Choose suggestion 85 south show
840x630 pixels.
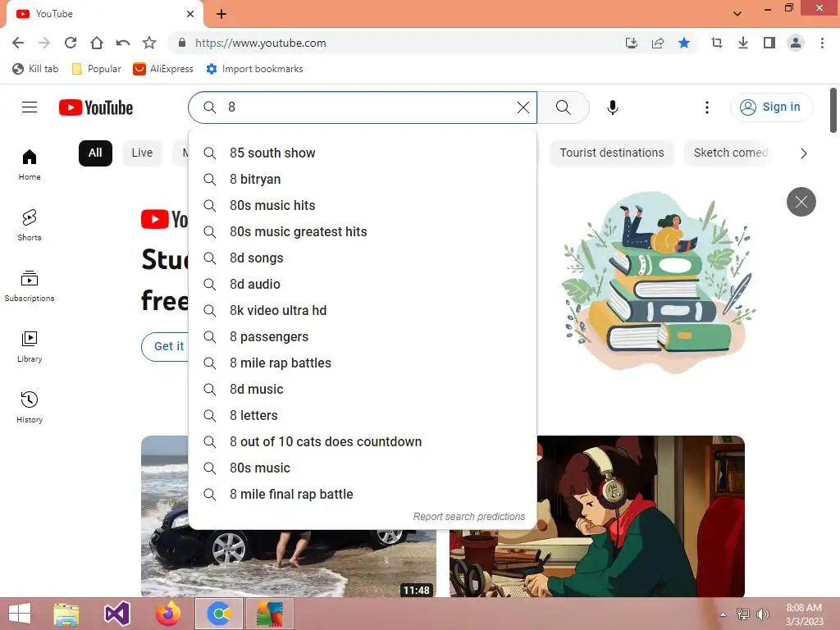[363, 153]
